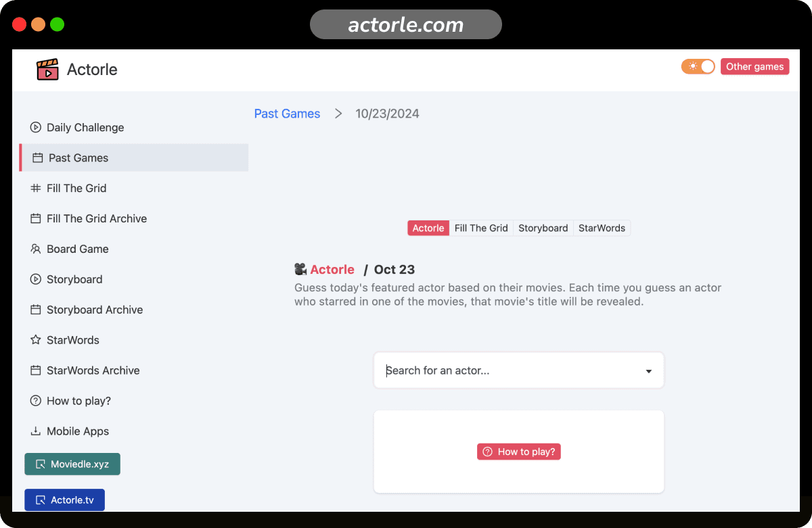This screenshot has width=812, height=528.
Task: Open the How to play? button
Action: (x=518, y=451)
